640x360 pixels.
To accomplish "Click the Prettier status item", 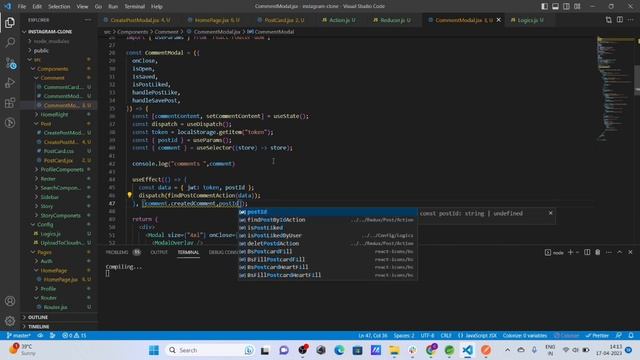I will (597, 335).
